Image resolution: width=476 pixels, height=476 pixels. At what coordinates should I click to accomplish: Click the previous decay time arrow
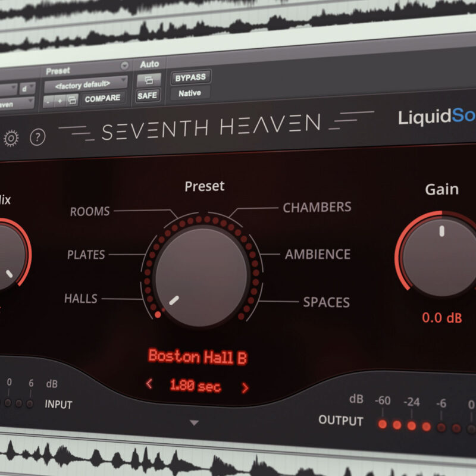pyautogui.click(x=149, y=384)
